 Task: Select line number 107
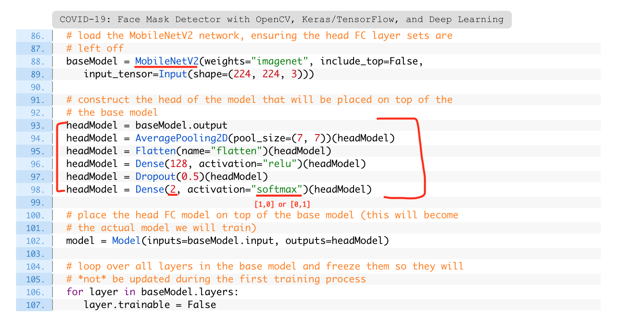pyautogui.click(x=35, y=305)
